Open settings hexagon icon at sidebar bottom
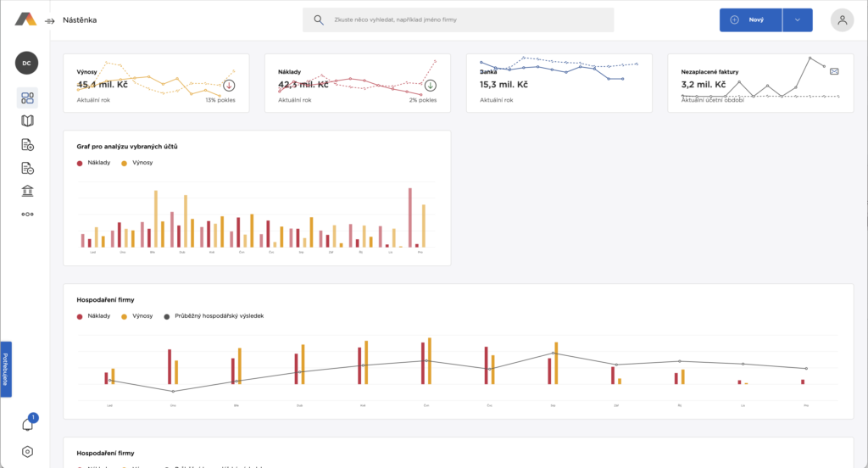This screenshot has height=468, width=868. point(27,452)
